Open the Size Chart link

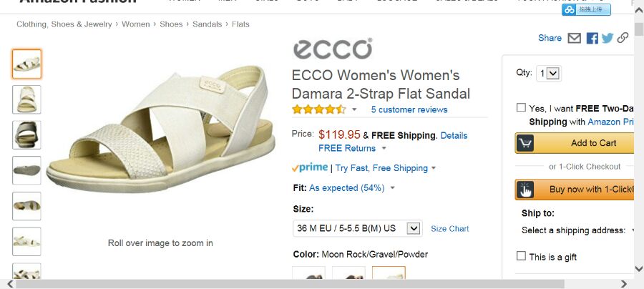tap(449, 229)
